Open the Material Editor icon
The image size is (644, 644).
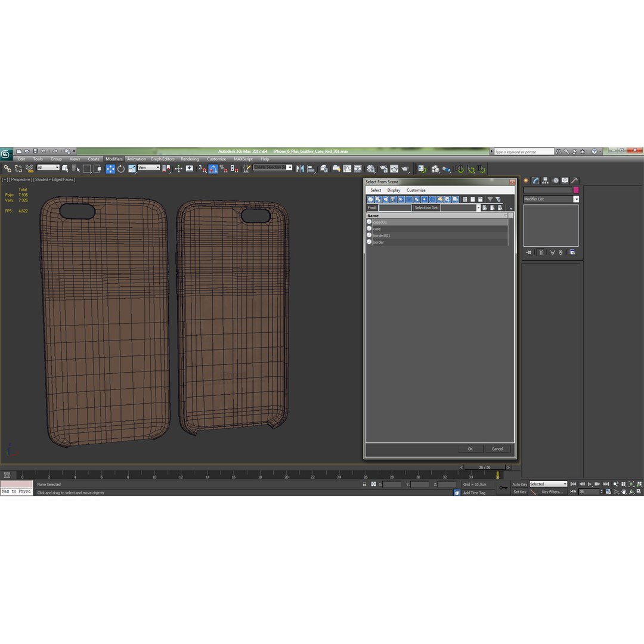point(371,169)
